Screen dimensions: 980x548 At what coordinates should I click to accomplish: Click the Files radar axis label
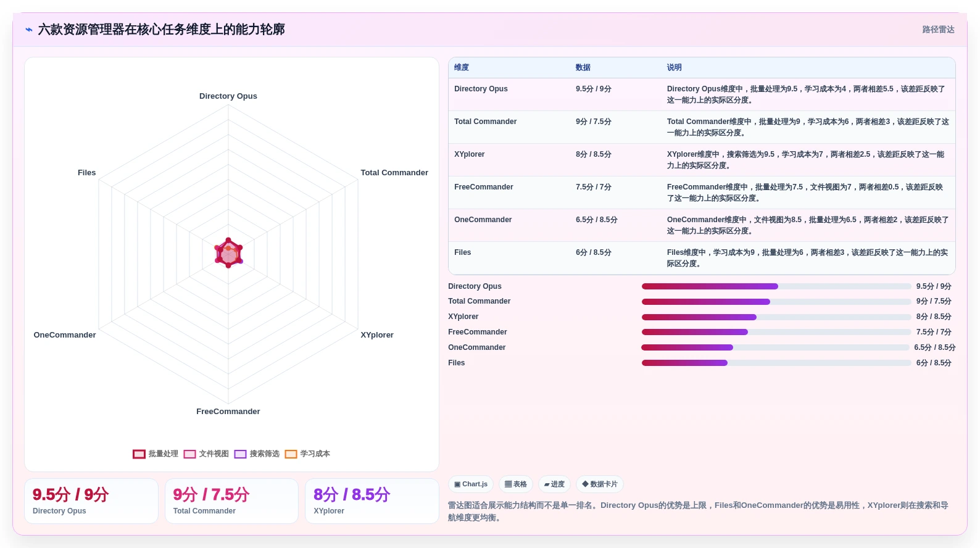(87, 173)
